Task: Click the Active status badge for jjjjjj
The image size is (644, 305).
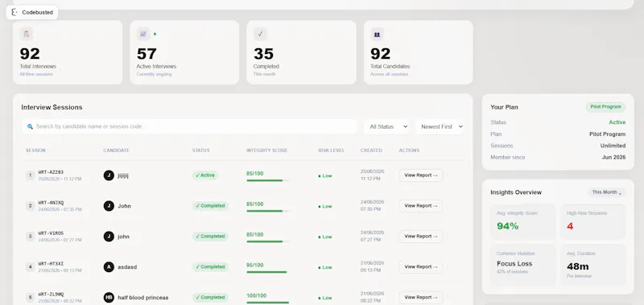Action: tap(205, 175)
